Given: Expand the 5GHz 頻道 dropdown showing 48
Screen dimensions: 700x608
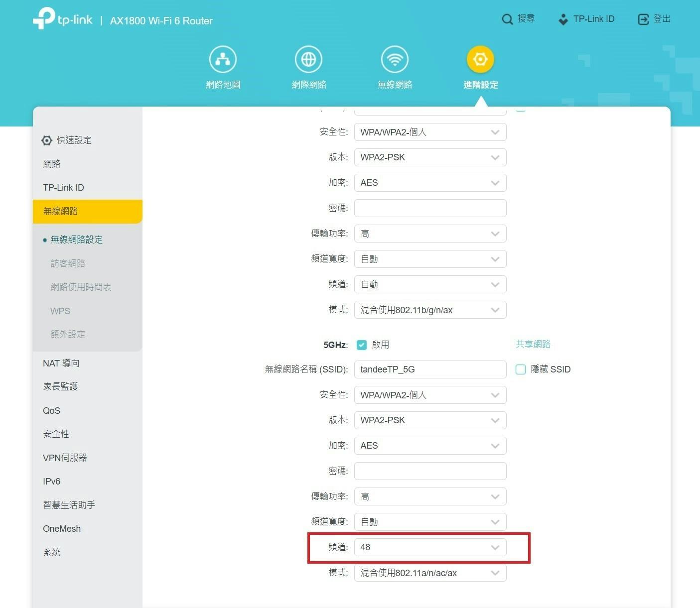Looking at the screenshot, I should click(x=430, y=547).
